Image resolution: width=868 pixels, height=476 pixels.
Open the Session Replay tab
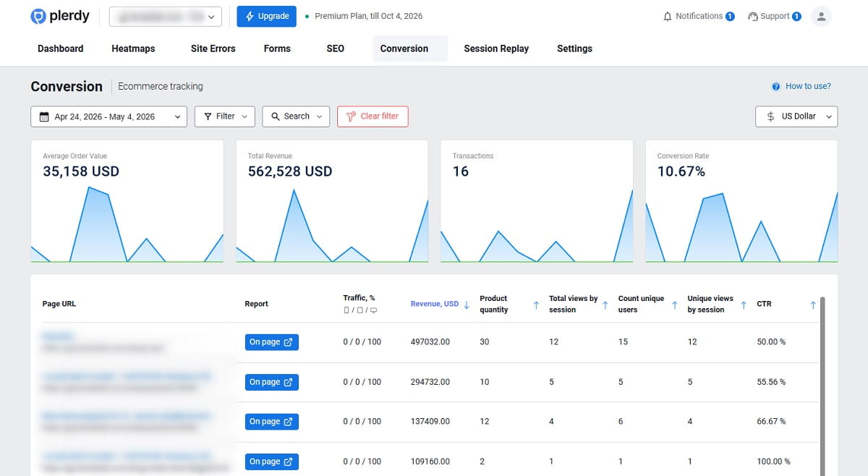click(x=496, y=48)
